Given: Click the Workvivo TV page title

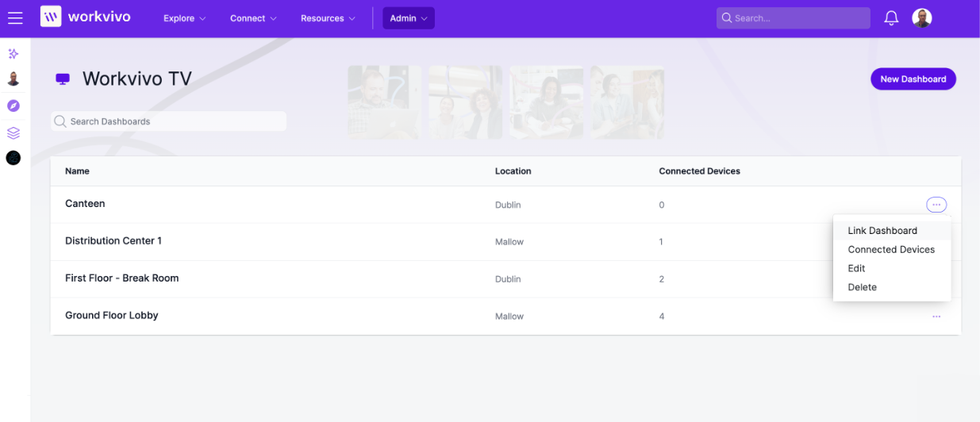Looking at the screenshot, I should pyautogui.click(x=137, y=79).
